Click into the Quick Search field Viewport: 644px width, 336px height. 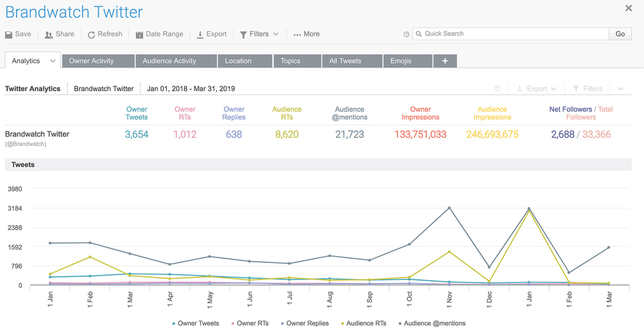coord(511,34)
